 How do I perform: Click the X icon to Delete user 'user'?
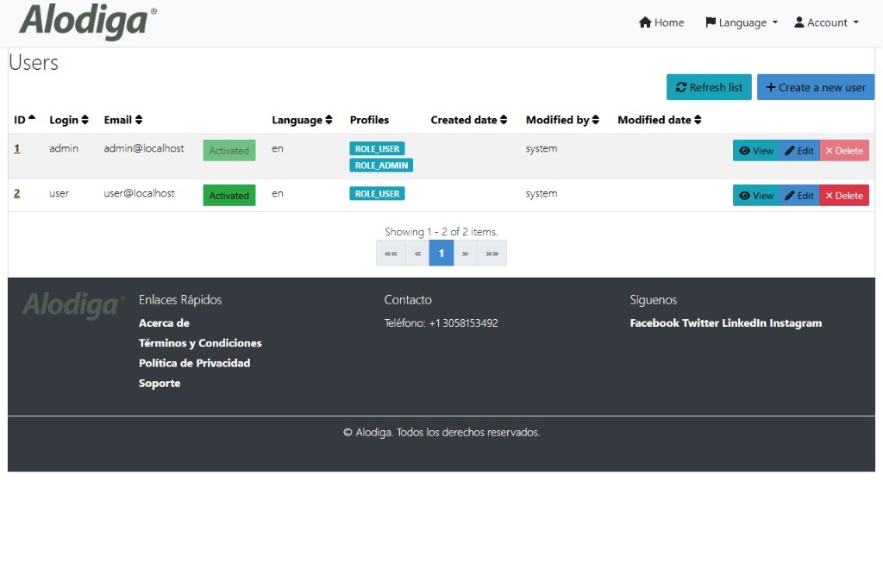[x=830, y=195]
